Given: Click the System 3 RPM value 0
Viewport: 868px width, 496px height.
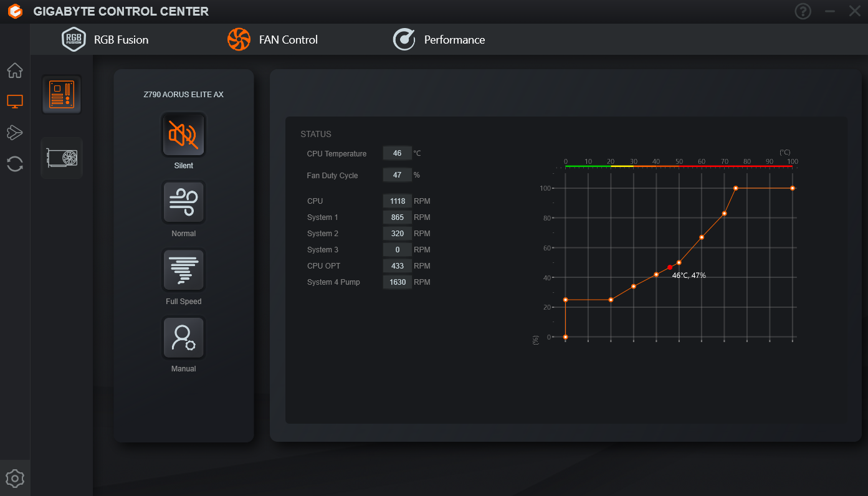Looking at the screenshot, I should point(398,250).
